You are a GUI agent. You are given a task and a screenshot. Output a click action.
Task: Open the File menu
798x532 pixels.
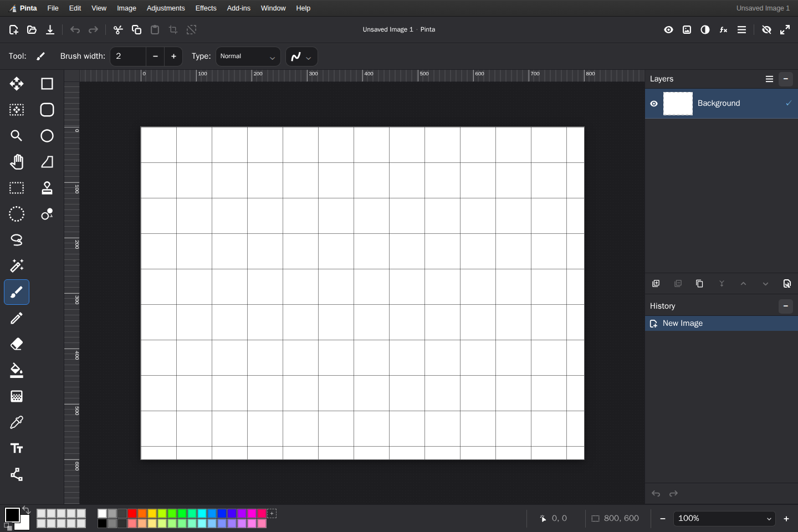(53, 8)
